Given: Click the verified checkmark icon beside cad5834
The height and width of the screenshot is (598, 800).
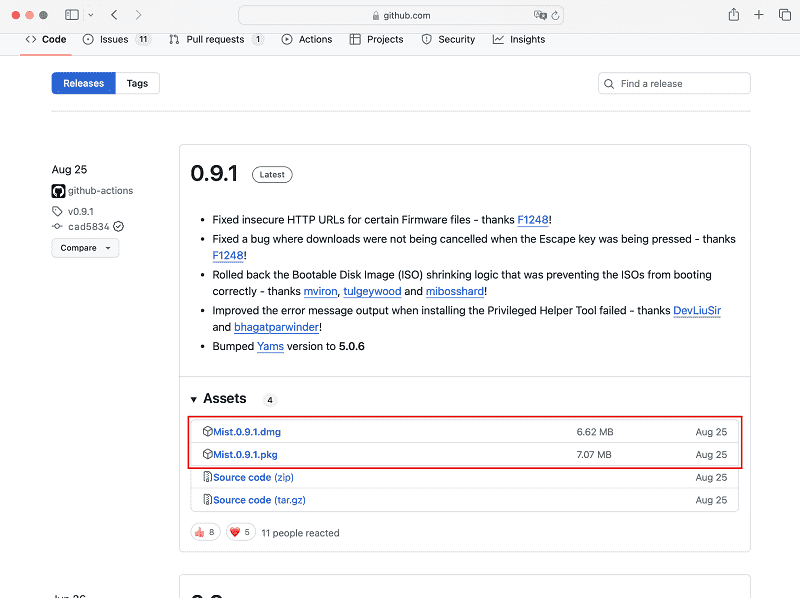Looking at the screenshot, I should coord(119,226).
